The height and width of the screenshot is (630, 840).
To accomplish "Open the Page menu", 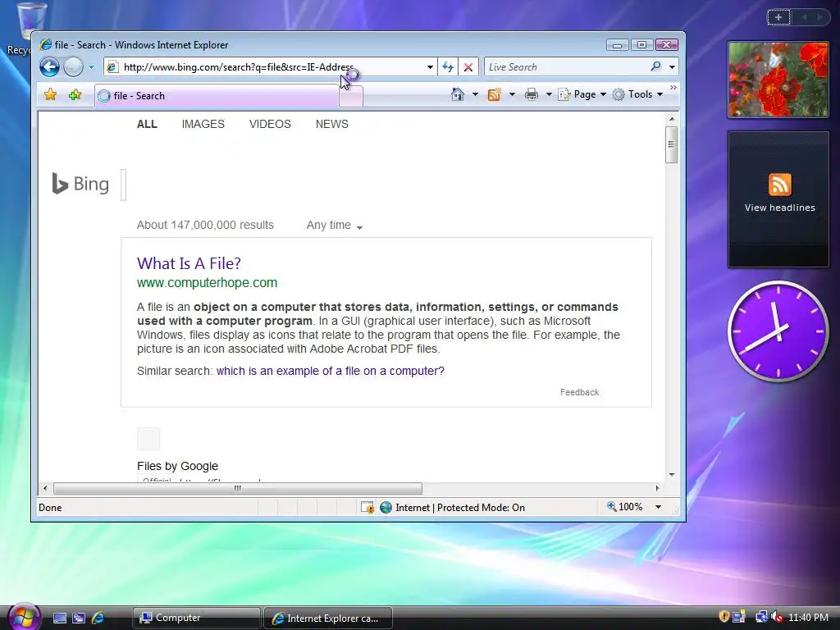I will pyautogui.click(x=582, y=95).
